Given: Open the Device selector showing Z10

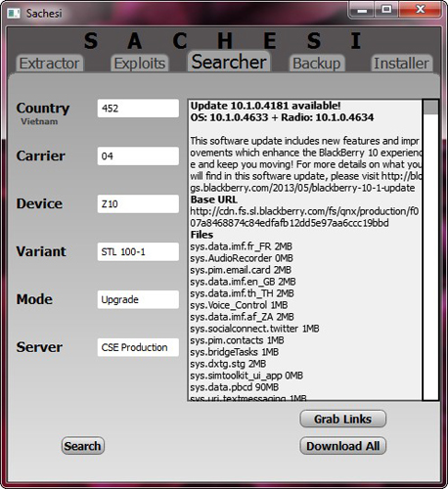Looking at the screenshot, I should 138,203.
